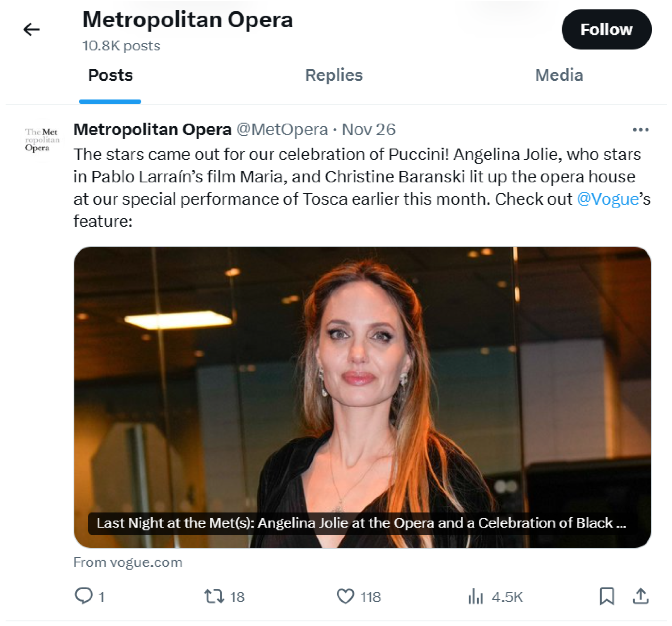The width and height of the screenshot is (672, 626).
Task: Switch to the Replies tab
Action: point(334,75)
